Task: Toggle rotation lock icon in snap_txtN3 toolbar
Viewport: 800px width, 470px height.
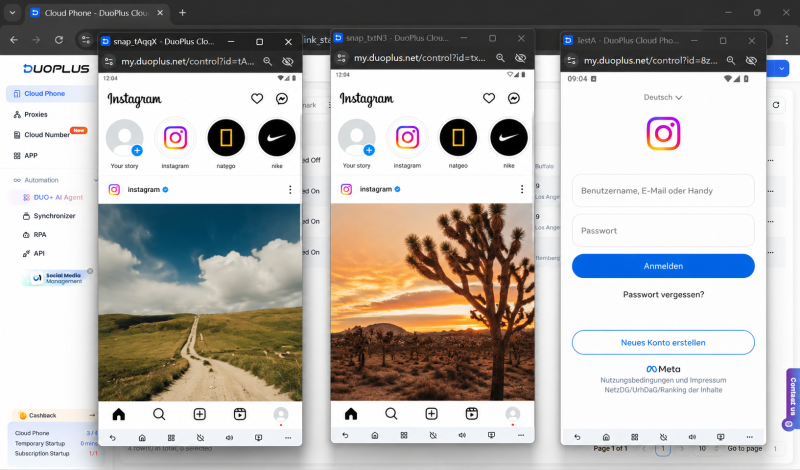Action: (x=433, y=435)
